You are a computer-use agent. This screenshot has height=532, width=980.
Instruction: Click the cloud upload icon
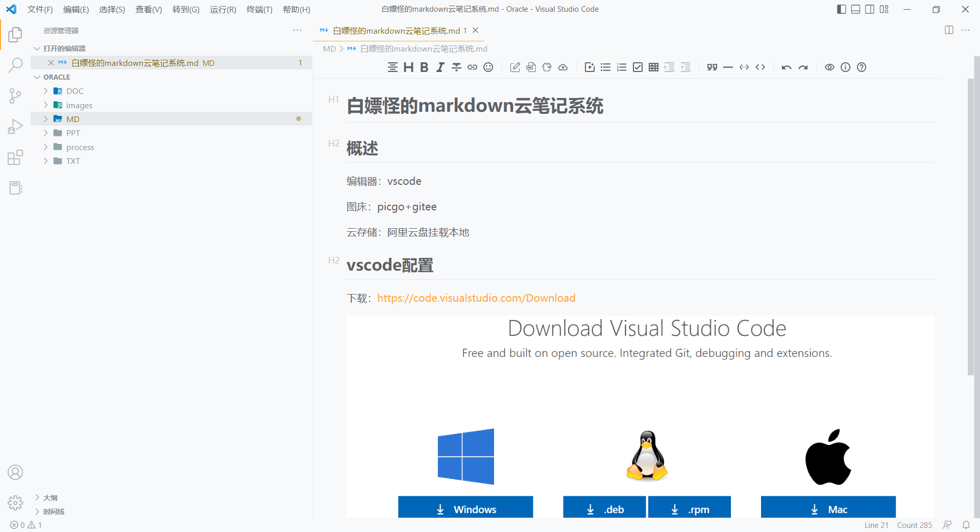click(563, 67)
